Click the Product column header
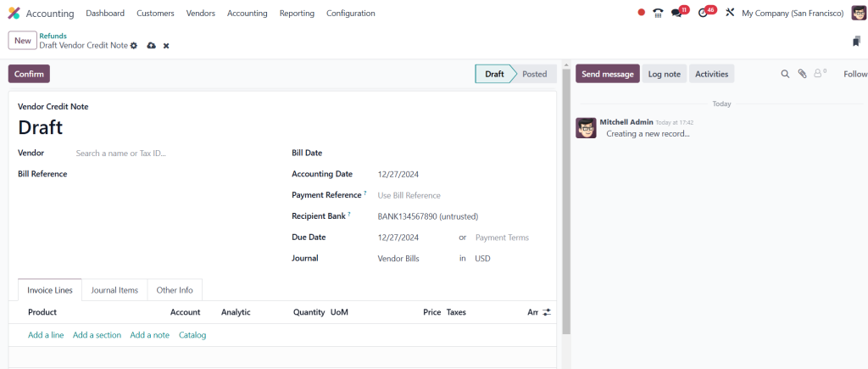Screen dimensions: 868x369 click(x=42, y=312)
